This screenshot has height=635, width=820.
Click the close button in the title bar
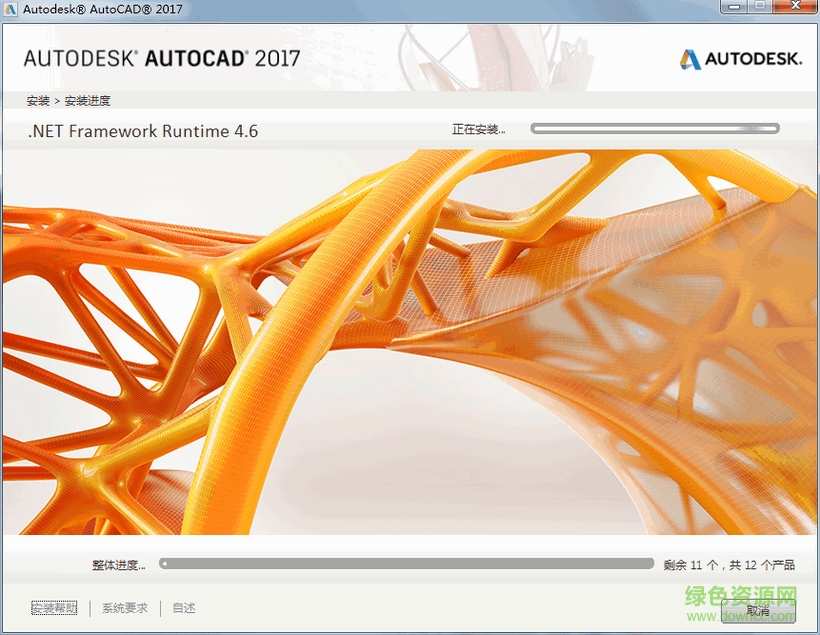coord(797,8)
